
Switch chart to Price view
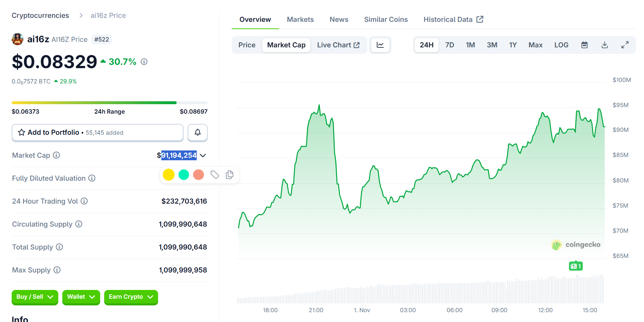coord(247,45)
